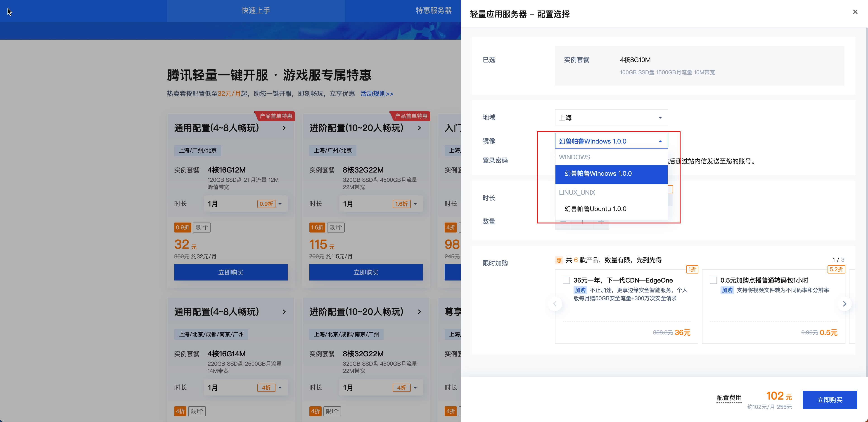Click 立即购买 in the configuration dialog

point(830,400)
